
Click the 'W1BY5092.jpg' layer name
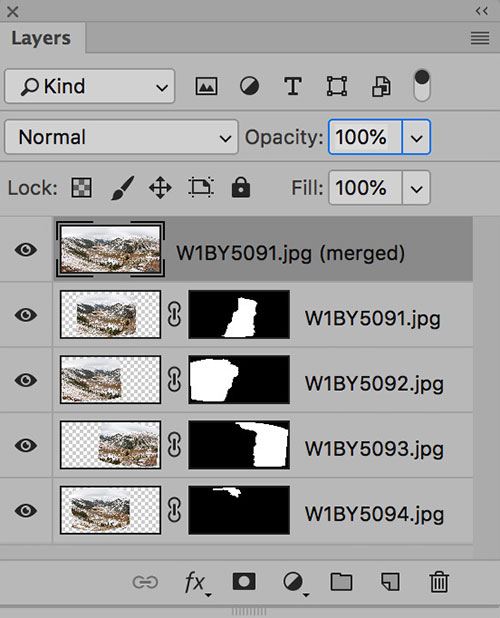click(x=374, y=383)
